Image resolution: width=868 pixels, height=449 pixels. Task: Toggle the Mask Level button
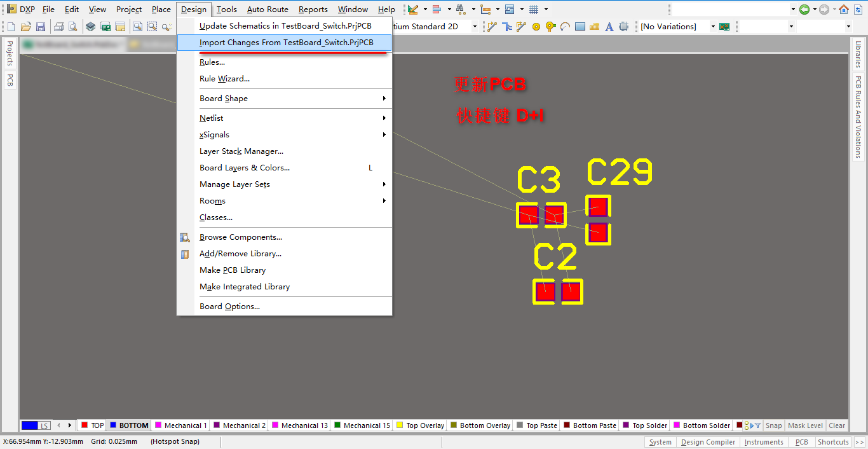click(x=805, y=425)
